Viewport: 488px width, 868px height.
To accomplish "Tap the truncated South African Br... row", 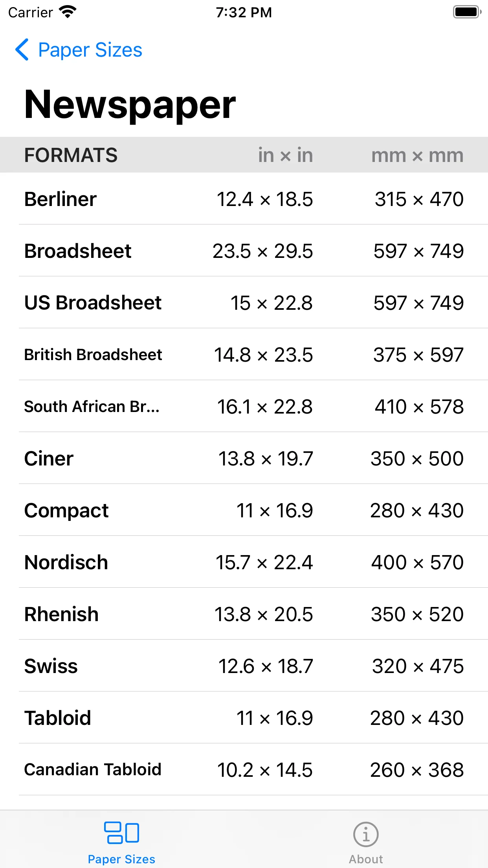I will click(x=244, y=406).
